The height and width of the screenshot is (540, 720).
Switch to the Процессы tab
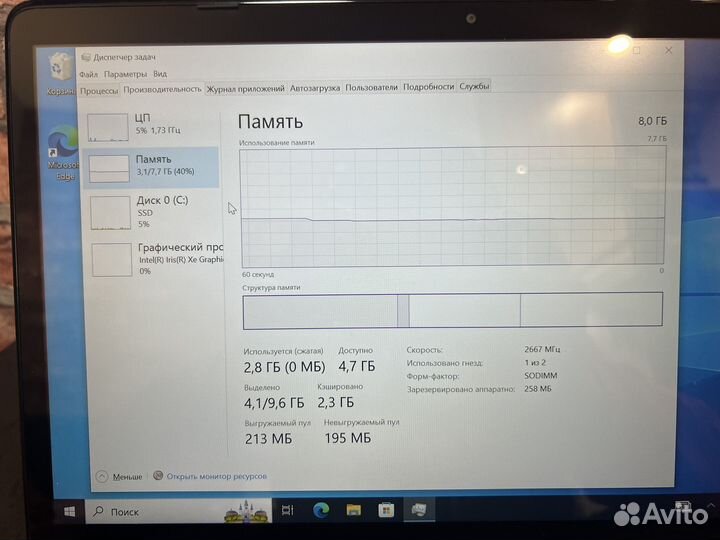(99, 91)
